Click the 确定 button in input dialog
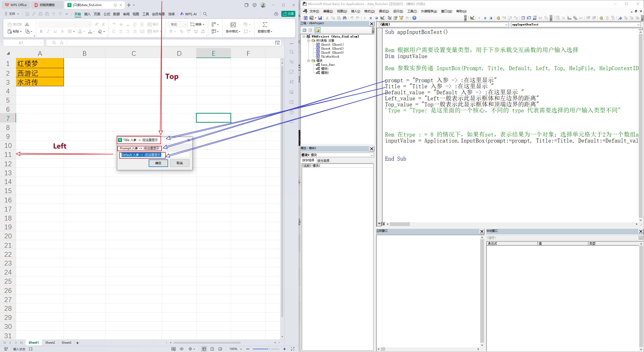The height and width of the screenshot is (352, 644). click(x=158, y=163)
